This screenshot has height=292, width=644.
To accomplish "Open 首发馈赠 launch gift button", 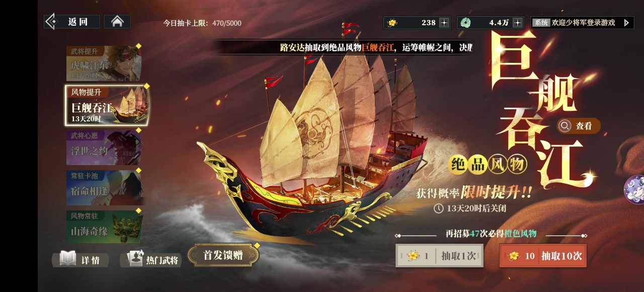I will pyautogui.click(x=223, y=255).
